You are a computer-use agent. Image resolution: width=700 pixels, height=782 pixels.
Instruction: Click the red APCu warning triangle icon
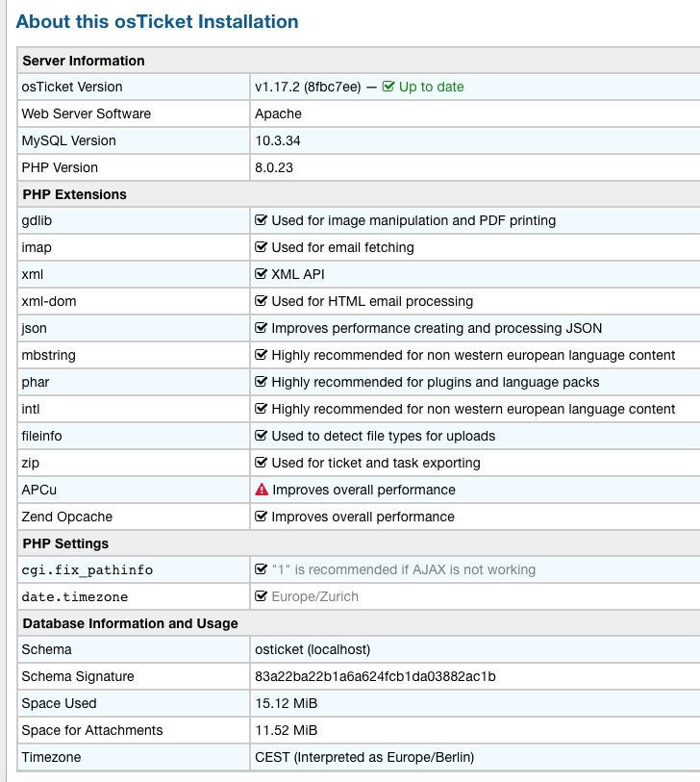262,490
